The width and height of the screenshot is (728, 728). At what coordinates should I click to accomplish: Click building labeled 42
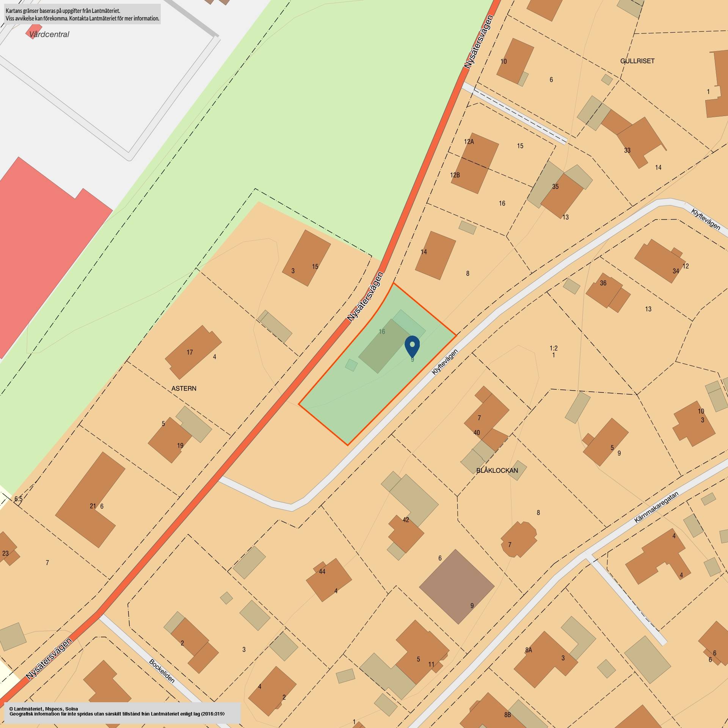(x=406, y=534)
